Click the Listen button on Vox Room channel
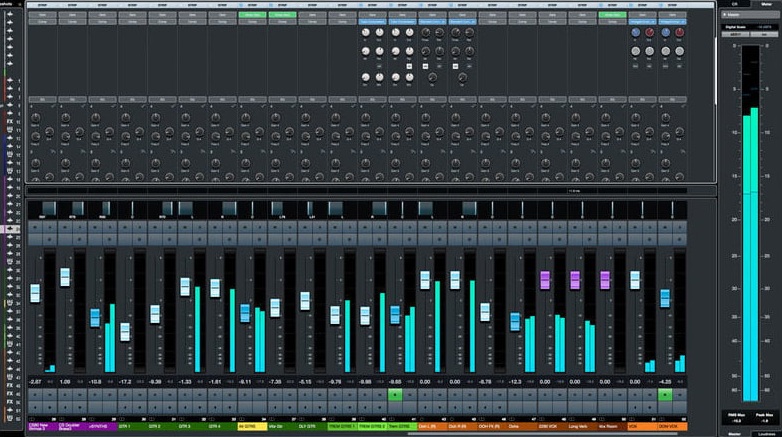 604,239
